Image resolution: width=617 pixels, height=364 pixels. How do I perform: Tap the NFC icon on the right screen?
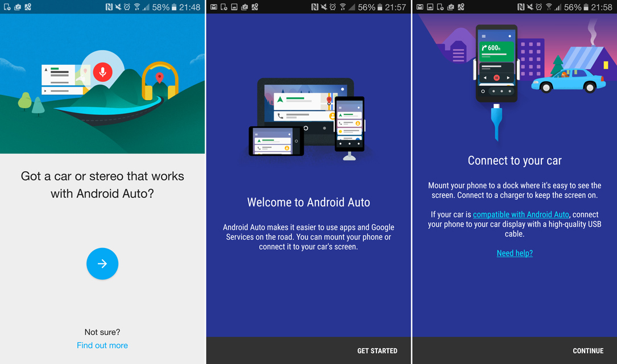pos(521,7)
